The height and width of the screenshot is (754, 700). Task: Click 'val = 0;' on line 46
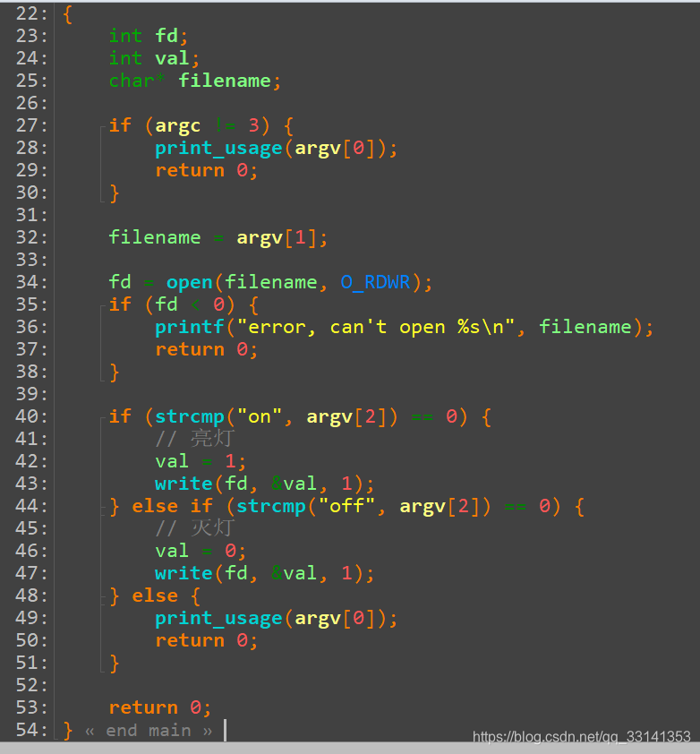[x=201, y=551]
